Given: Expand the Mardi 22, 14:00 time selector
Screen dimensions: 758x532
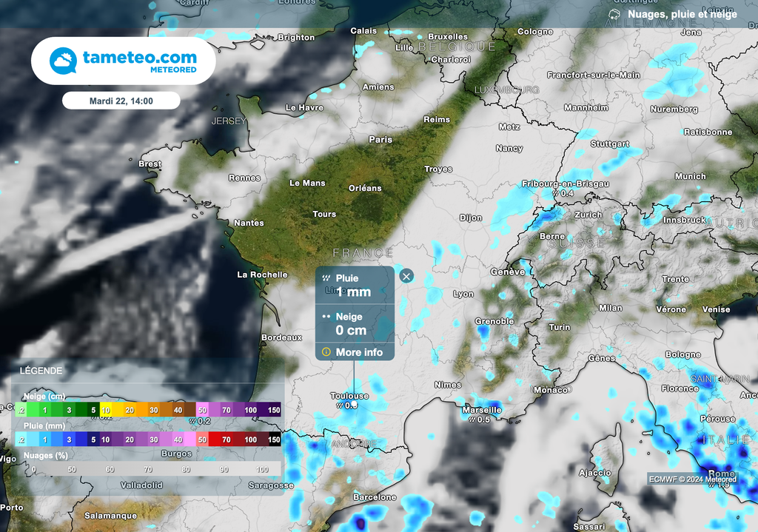Looking at the screenshot, I should [x=123, y=100].
